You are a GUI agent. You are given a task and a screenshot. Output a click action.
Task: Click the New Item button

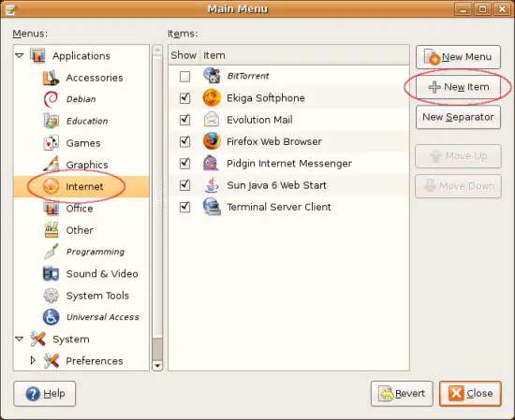[x=458, y=87]
